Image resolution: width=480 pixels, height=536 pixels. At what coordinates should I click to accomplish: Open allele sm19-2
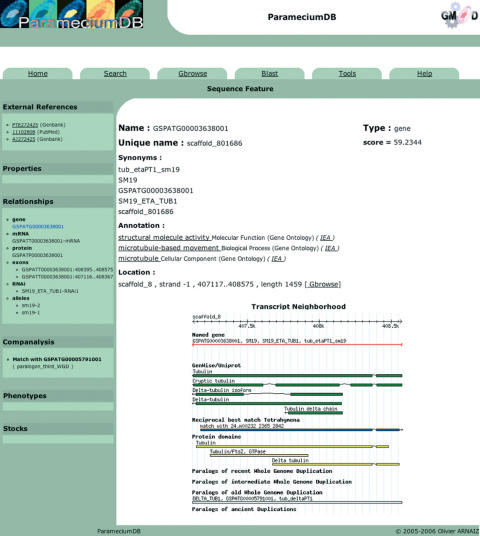(x=31, y=305)
